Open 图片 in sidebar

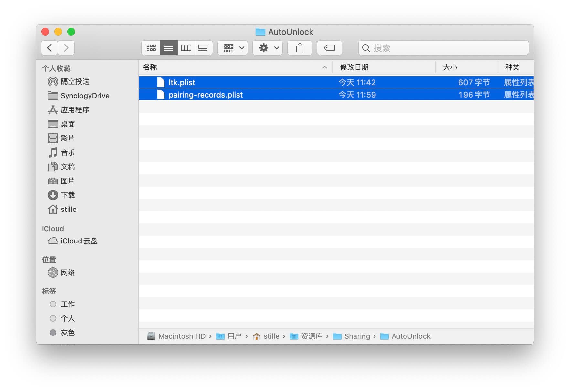pos(61,181)
